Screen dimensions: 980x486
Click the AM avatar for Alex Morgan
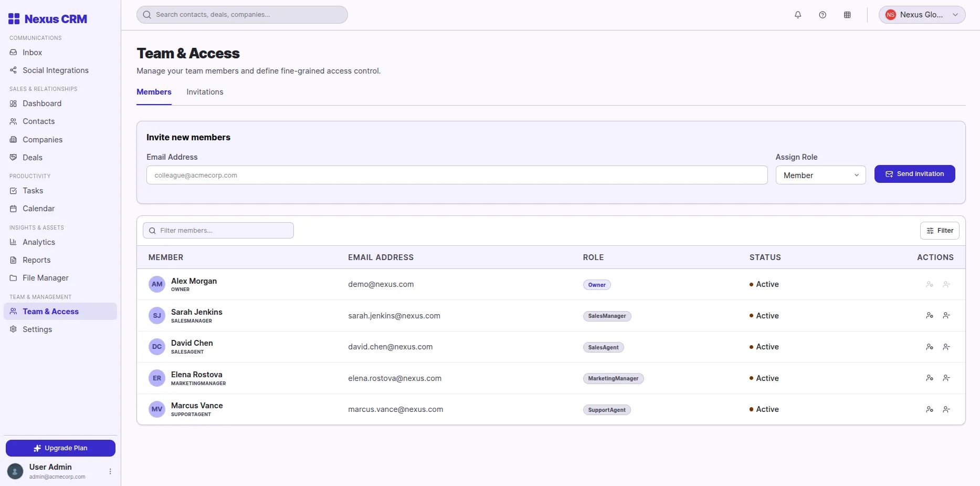coord(157,284)
